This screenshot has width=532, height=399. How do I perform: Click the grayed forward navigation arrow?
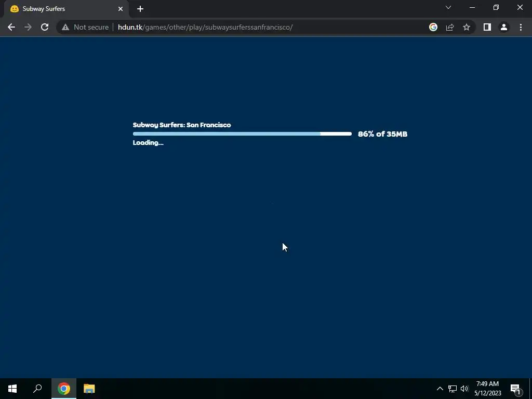[28, 27]
